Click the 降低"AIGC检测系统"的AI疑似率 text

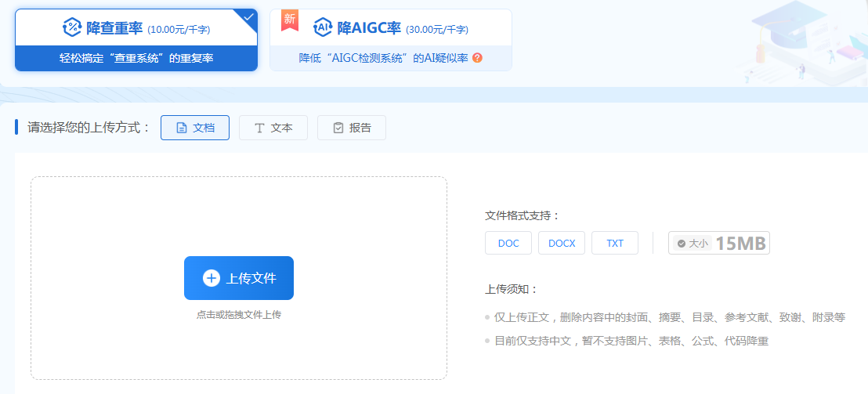click(384, 58)
